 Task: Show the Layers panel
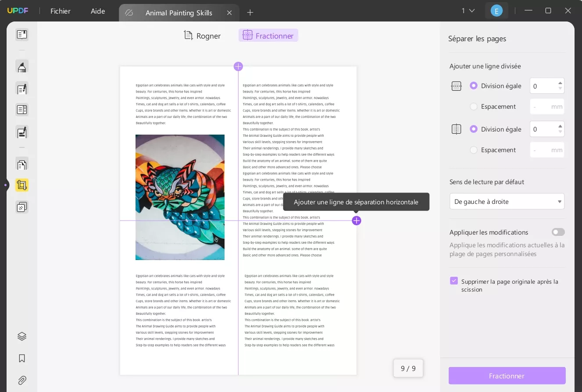[22, 336]
